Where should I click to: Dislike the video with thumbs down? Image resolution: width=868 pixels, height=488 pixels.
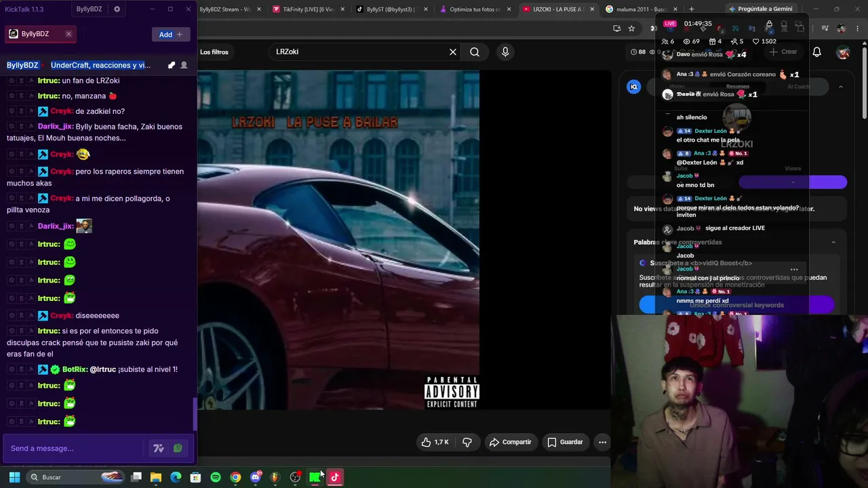[467, 442]
